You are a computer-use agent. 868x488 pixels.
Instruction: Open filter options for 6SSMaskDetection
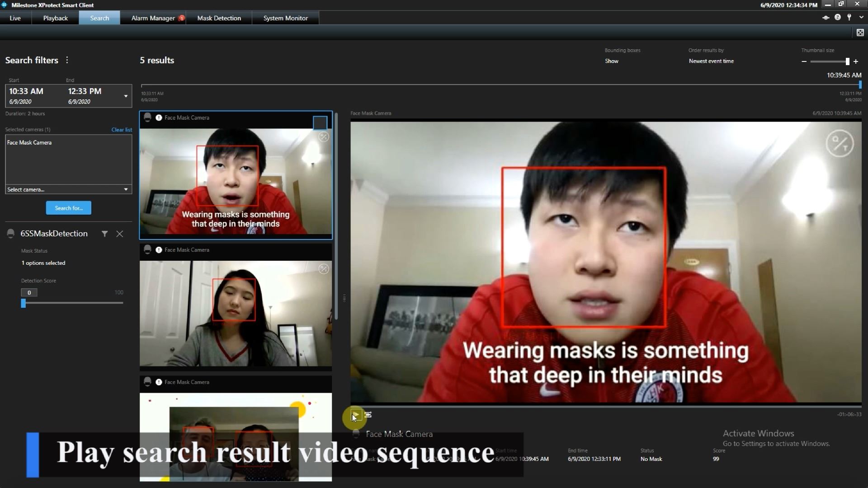point(104,234)
